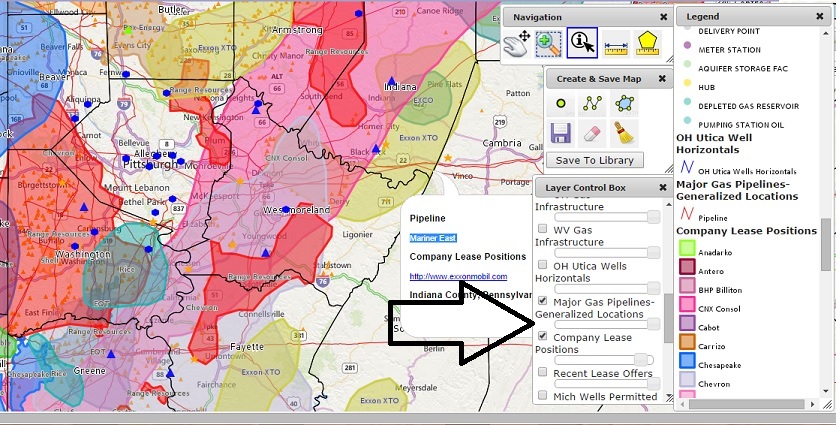Click the BHP Billiton legend swatch
Viewport: 836px width, 425px height.
pos(687,285)
